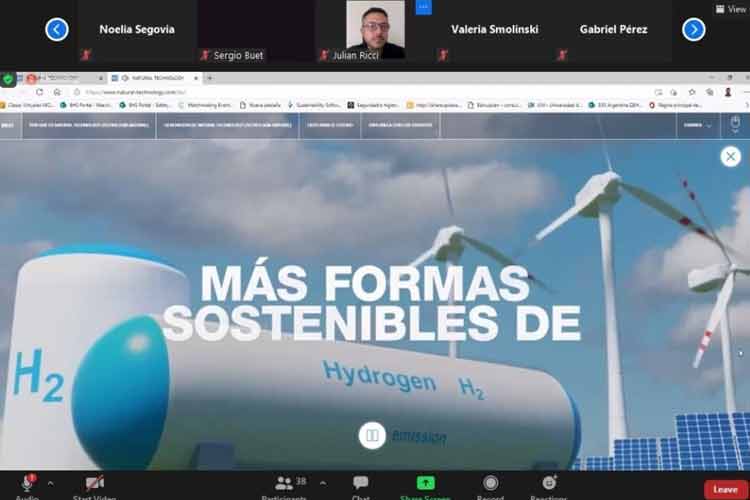Switch to the Natural Technology browser tab

pos(155,78)
